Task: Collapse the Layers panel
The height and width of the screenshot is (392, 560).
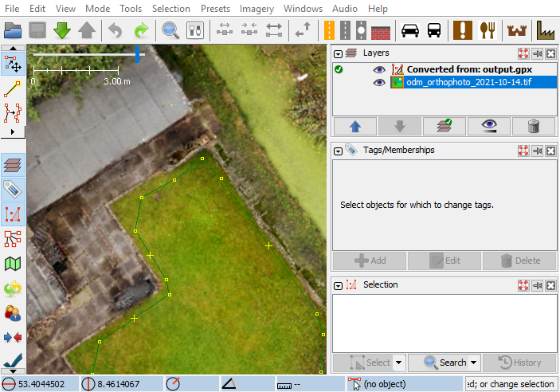Action: (x=339, y=53)
